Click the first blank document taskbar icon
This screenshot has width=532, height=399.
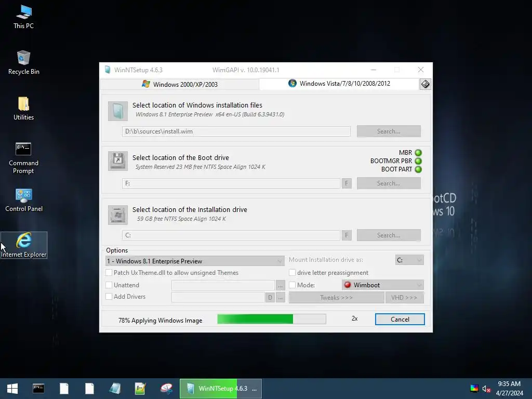tap(64, 389)
